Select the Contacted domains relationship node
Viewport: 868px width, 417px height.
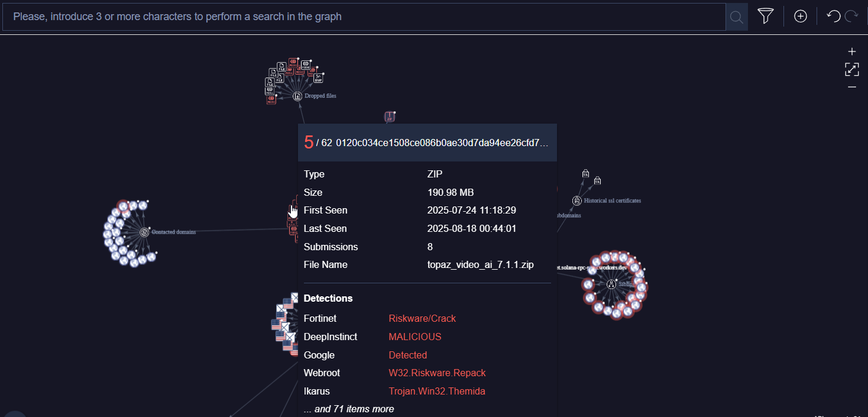[144, 232]
